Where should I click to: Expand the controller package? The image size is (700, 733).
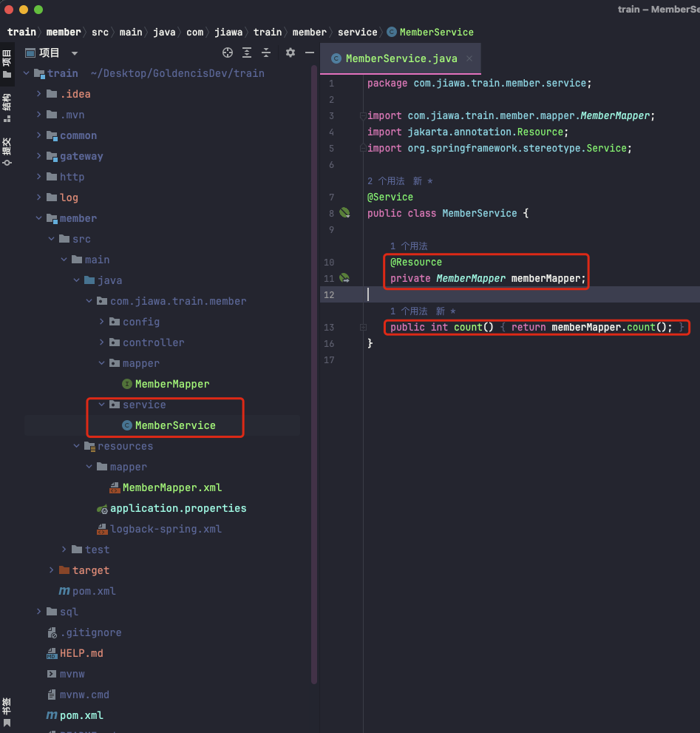point(101,342)
